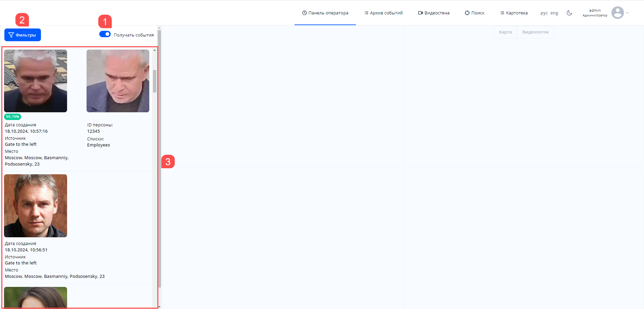Toggle the 'Получать события' switch
The width and height of the screenshot is (644, 309).
click(x=105, y=34)
